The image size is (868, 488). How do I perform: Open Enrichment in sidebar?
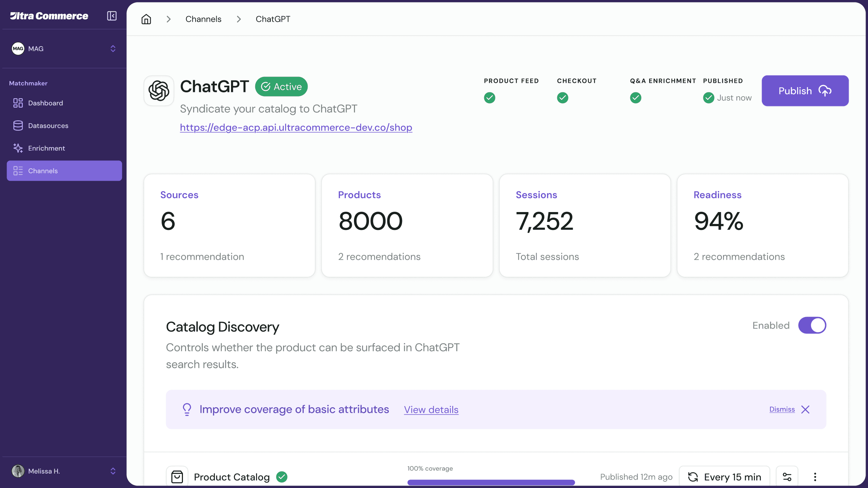[x=46, y=148]
